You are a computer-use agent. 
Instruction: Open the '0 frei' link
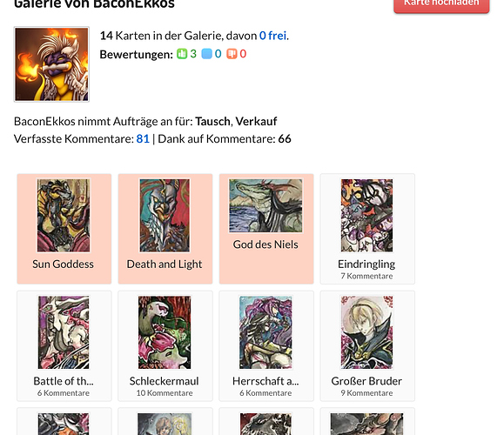click(x=272, y=36)
